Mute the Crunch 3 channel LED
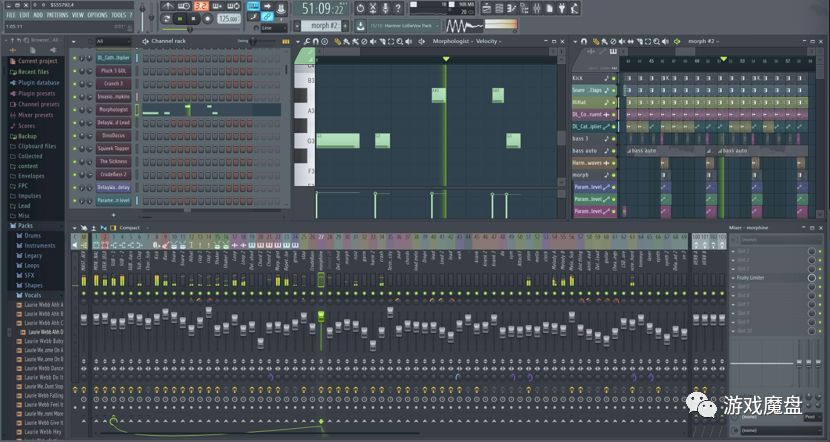Viewport: 830px width, 442px height. pos(75,84)
